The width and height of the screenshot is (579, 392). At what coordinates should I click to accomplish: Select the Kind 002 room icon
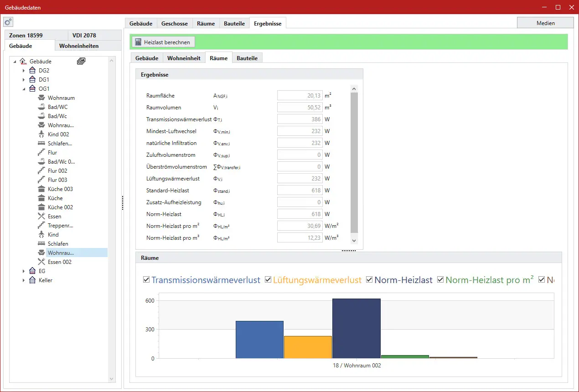point(41,134)
